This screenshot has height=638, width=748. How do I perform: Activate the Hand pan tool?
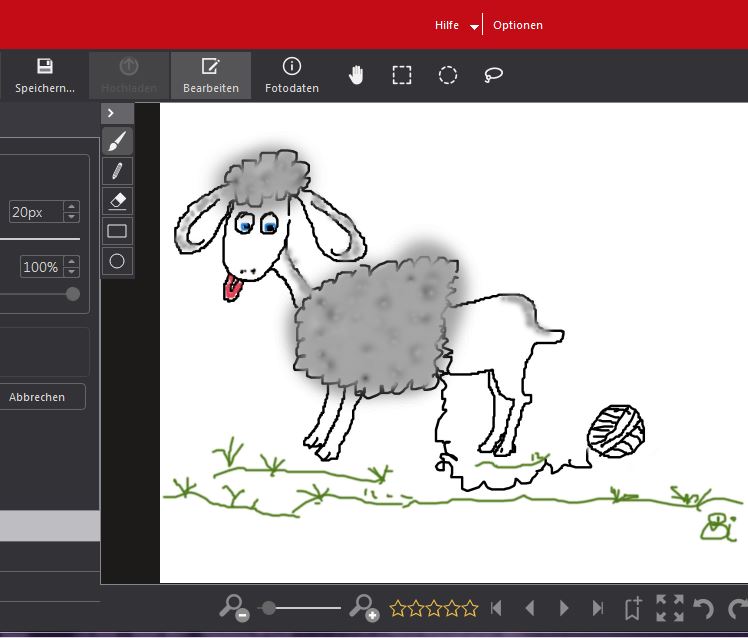(x=356, y=75)
